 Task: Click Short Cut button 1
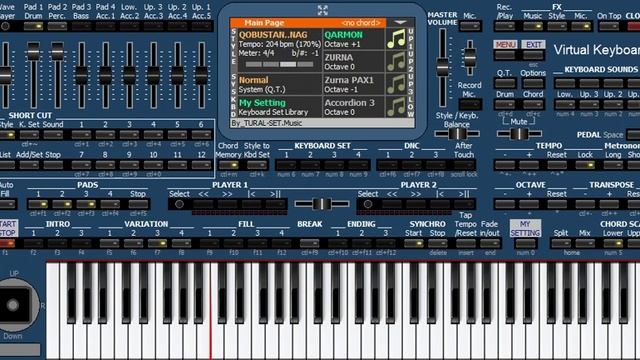pos(81,134)
